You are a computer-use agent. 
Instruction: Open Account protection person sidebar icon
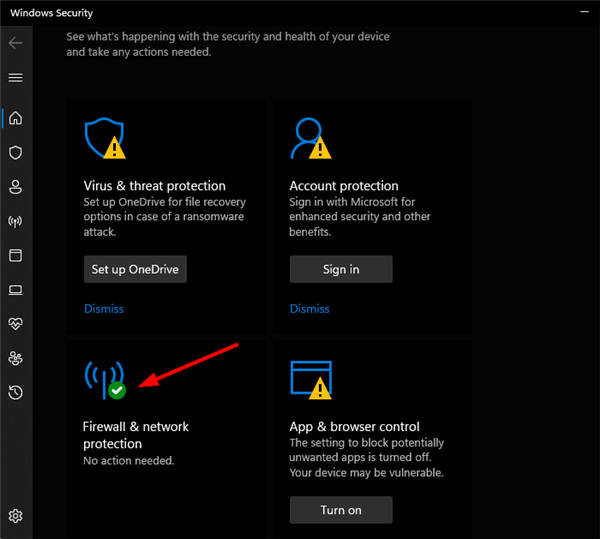[15, 187]
